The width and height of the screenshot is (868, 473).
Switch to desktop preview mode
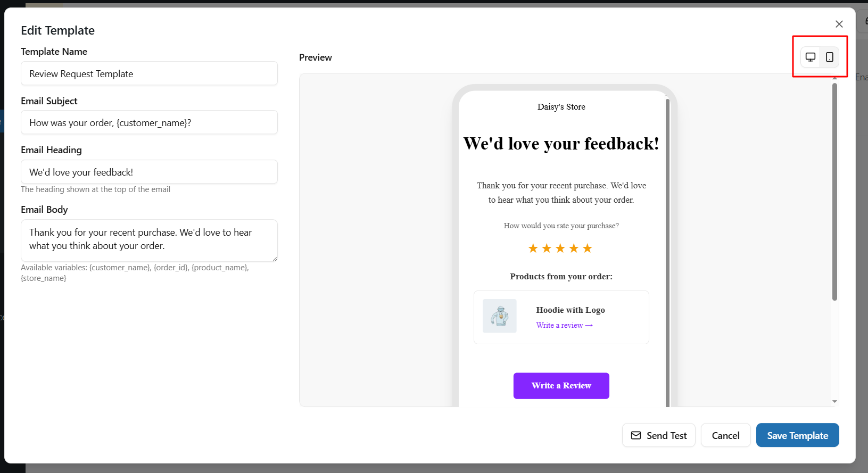coord(810,57)
